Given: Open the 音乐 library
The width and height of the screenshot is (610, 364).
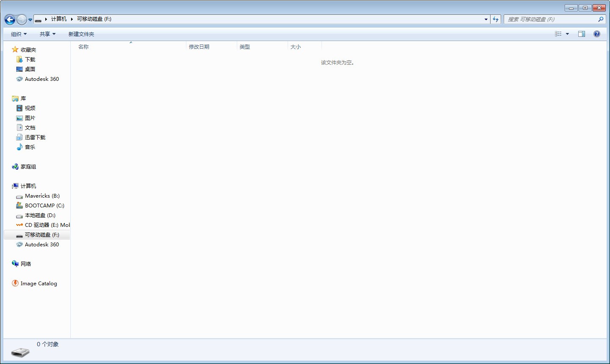Looking at the screenshot, I should 30,147.
